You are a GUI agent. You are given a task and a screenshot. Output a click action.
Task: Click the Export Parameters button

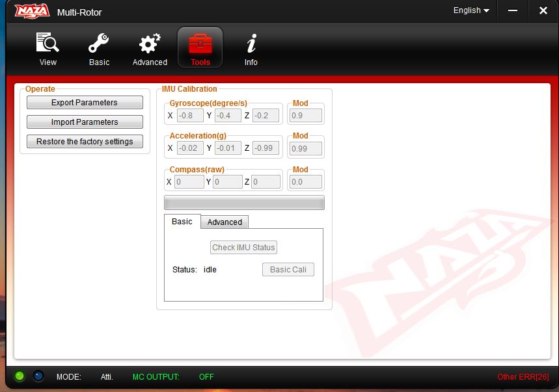85,103
